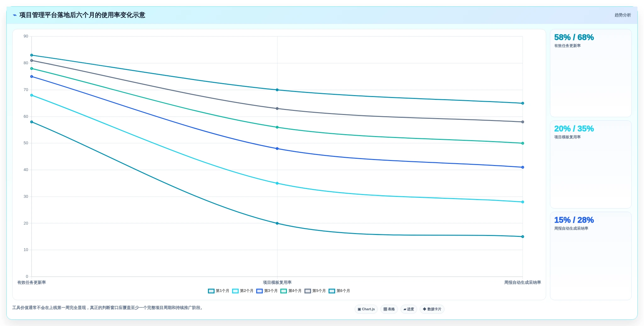Click the y-axis tick label 90

26,36
